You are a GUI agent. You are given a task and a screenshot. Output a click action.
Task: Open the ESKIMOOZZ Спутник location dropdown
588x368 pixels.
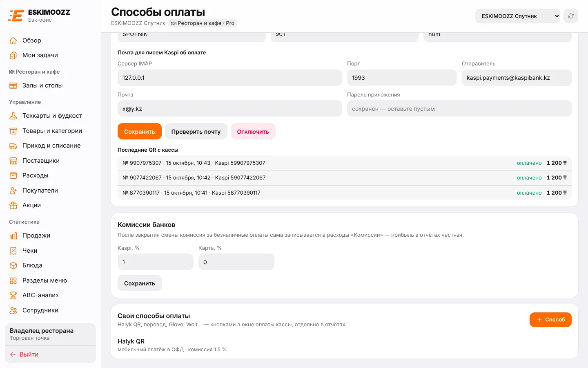518,16
